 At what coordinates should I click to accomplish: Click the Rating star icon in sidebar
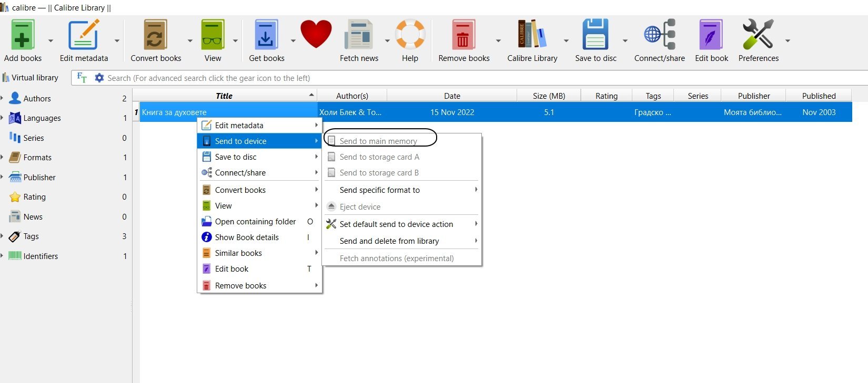pyautogui.click(x=15, y=196)
